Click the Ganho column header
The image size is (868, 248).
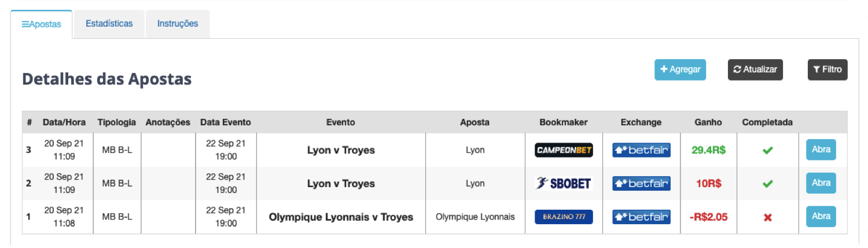point(708,122)
